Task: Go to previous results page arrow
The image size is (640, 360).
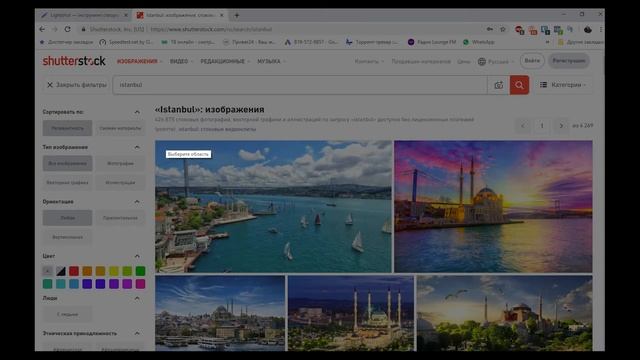Action: click(x=523, y=126)
